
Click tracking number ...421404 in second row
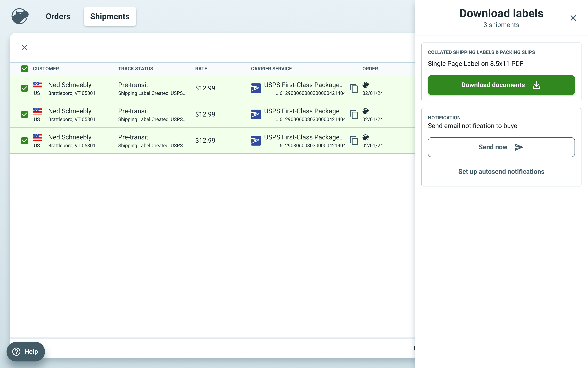311,119
